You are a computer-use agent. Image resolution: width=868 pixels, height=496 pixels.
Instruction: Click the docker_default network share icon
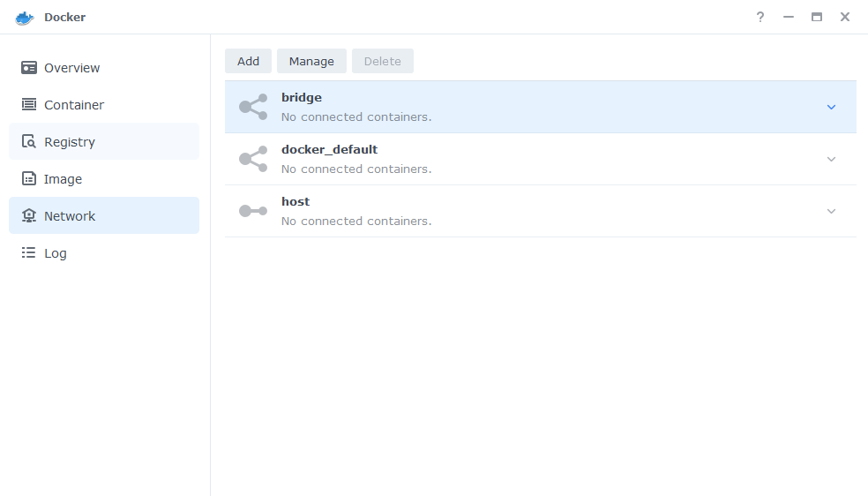pyautogui.click(x=253, y=159)
